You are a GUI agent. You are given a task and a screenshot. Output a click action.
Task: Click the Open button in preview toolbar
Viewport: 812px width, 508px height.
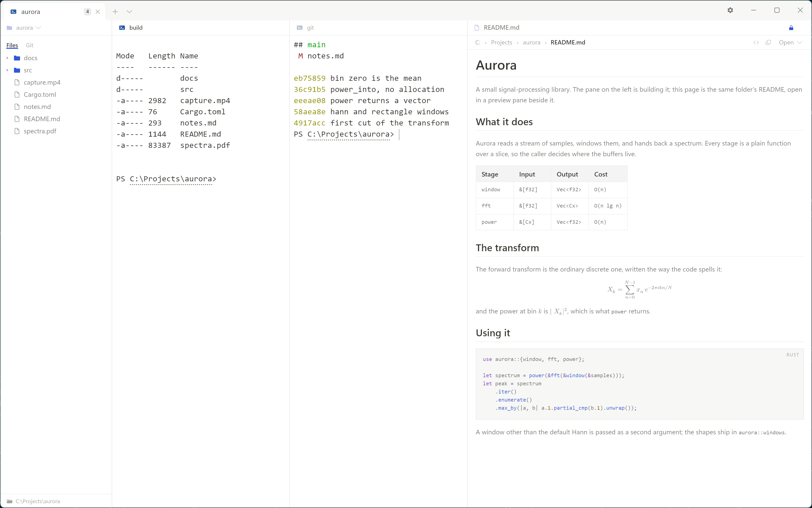(x=786, y=42)
